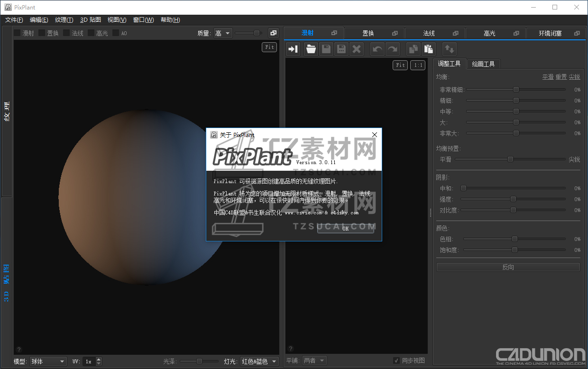Expand the 模型 球体 model dropdown
This screenshot has height=369, width=588.
tap(48, 361)
